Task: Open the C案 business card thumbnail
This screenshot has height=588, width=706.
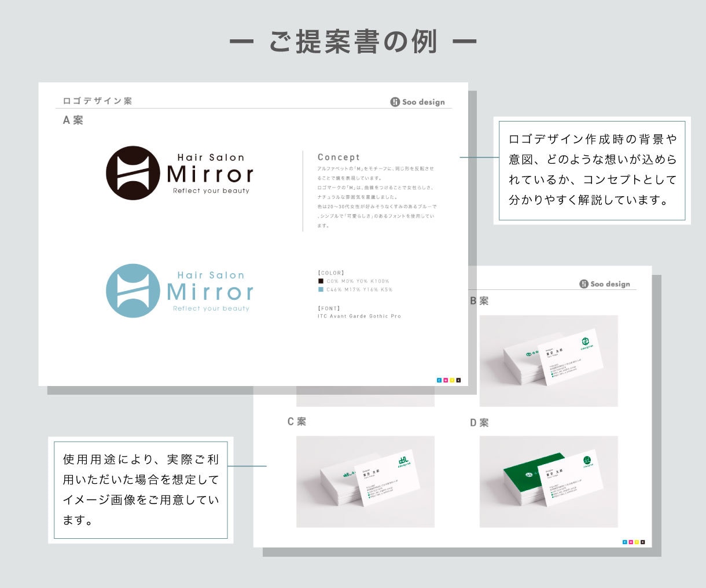Action: 365,482
